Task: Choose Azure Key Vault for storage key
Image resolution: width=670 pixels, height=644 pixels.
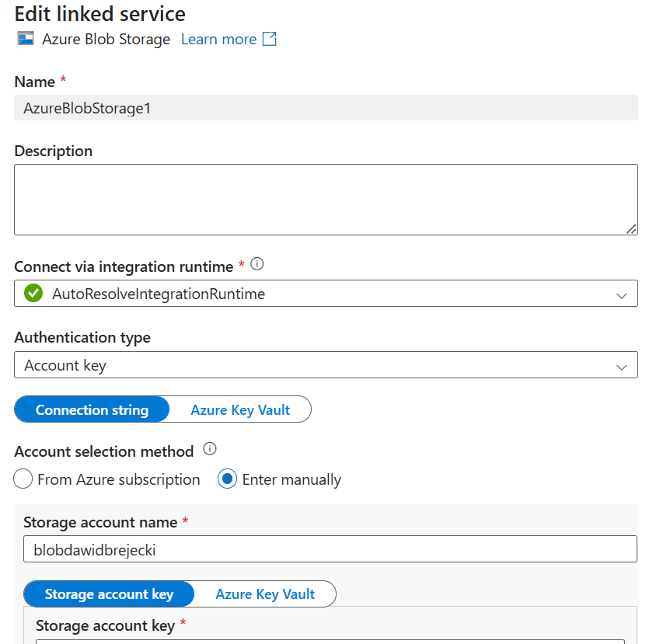Action: click(x=265, y=594)
